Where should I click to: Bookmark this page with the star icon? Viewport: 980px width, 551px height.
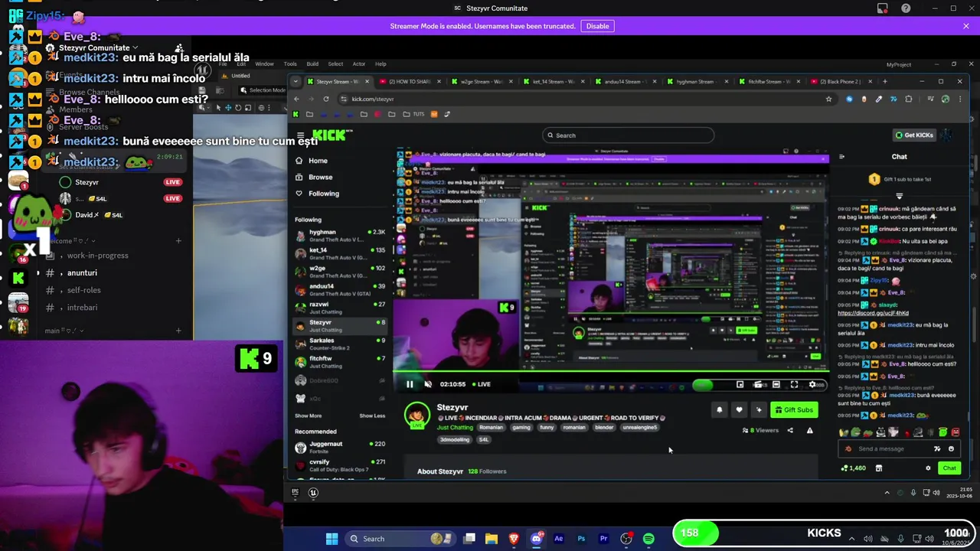coord(828,99)
